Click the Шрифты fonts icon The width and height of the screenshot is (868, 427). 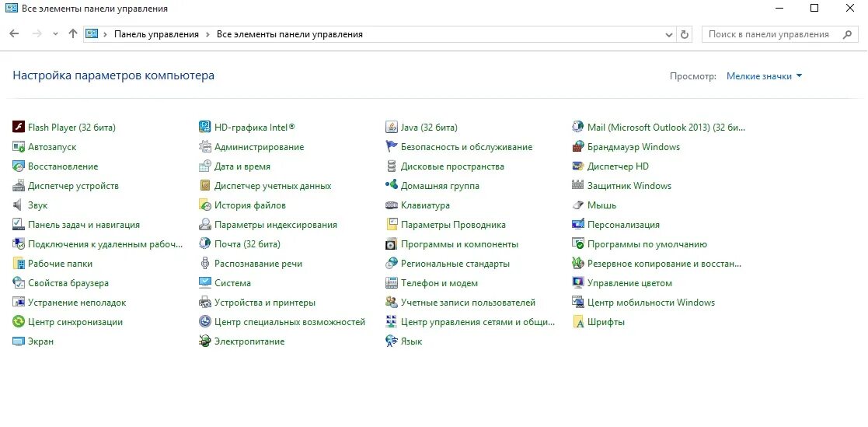point(578,322)
